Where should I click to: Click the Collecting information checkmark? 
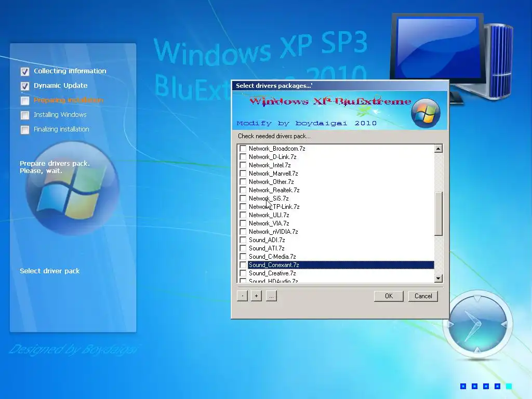pyautogui.click(x=25, y=71)
